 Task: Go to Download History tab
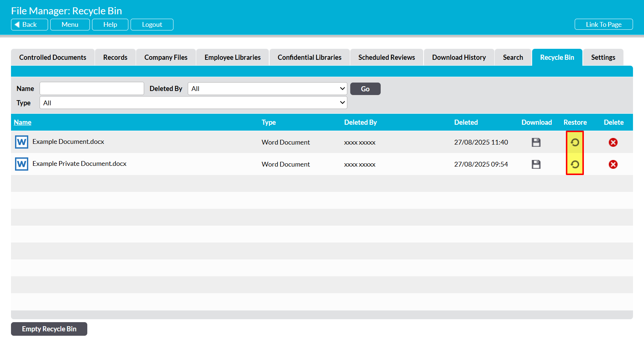pyautogui.click(x=459, y=58)
